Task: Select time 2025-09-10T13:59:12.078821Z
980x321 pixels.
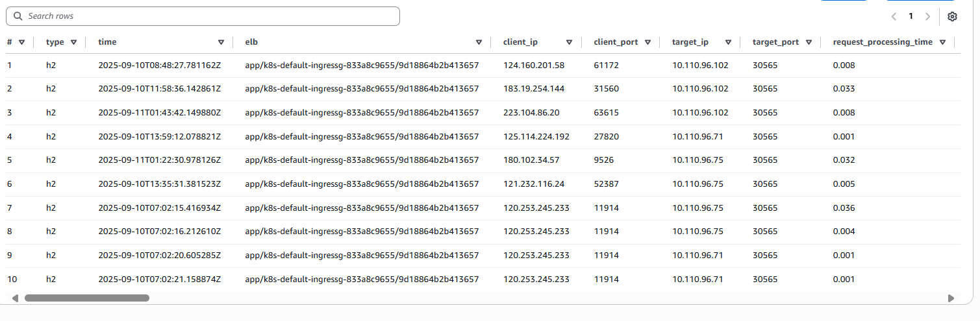Action: pyautogui.click(x=160, y=137)
